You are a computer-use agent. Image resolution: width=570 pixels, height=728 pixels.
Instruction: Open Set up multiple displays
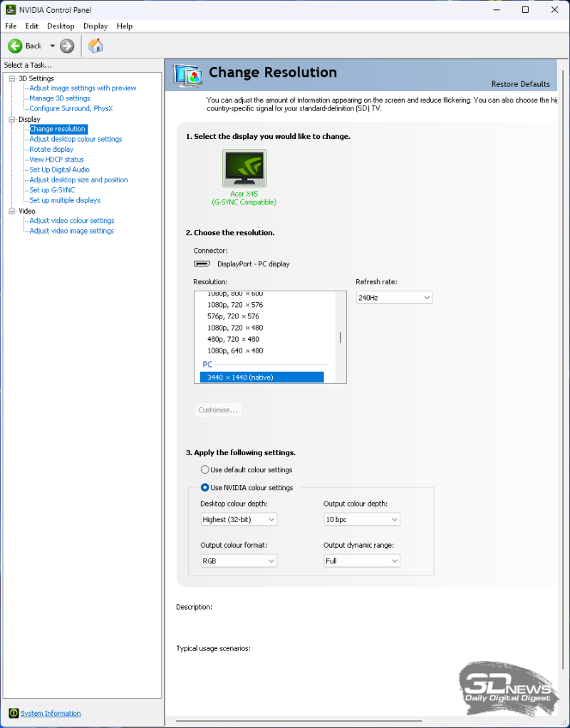[x=65, y=200]
